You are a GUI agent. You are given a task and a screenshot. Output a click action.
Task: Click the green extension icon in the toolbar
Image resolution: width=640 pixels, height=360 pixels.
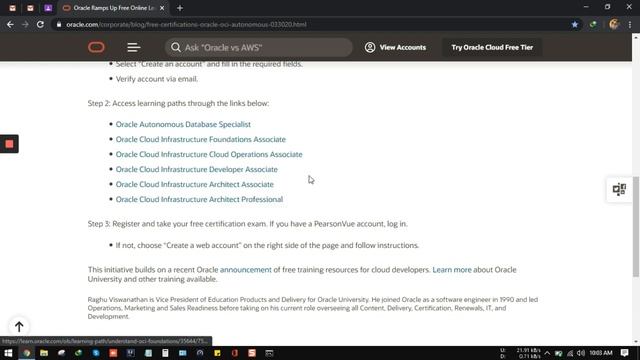click(593, 24)
